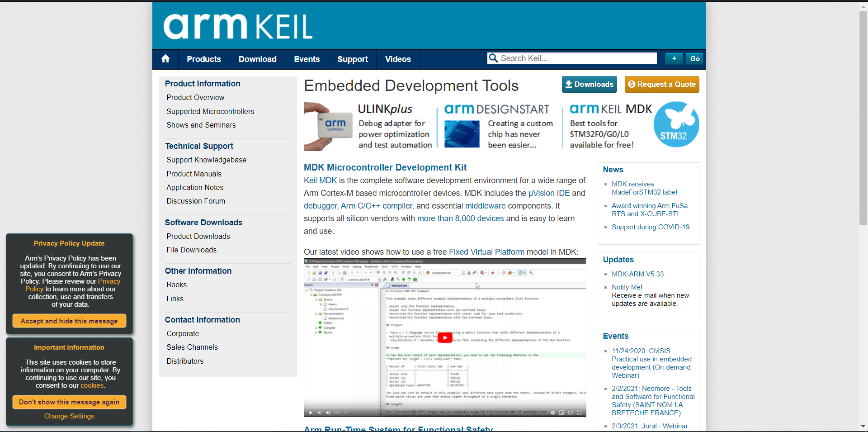Open Support during COVID-19 news

(x=651, y=227)
